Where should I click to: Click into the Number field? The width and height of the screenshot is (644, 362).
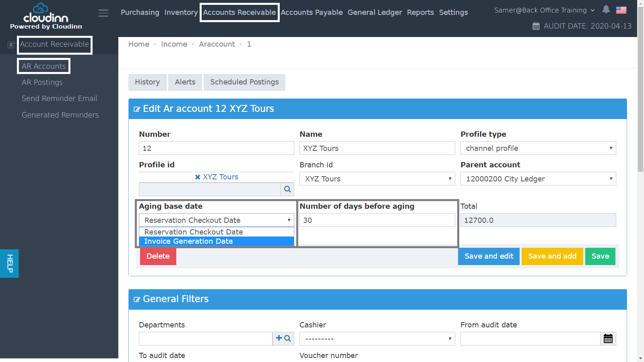(x=217, y=148)
